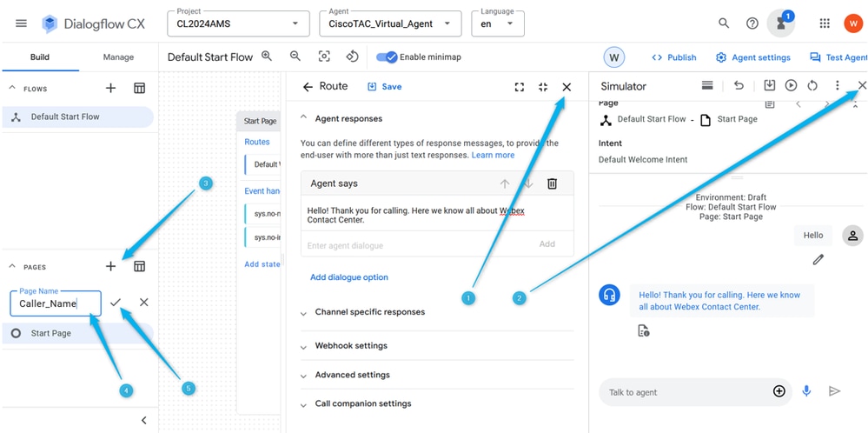This screenshot has width=868, height=433.
Task: Confirm page name with checkmark
Action: point(116,303)
